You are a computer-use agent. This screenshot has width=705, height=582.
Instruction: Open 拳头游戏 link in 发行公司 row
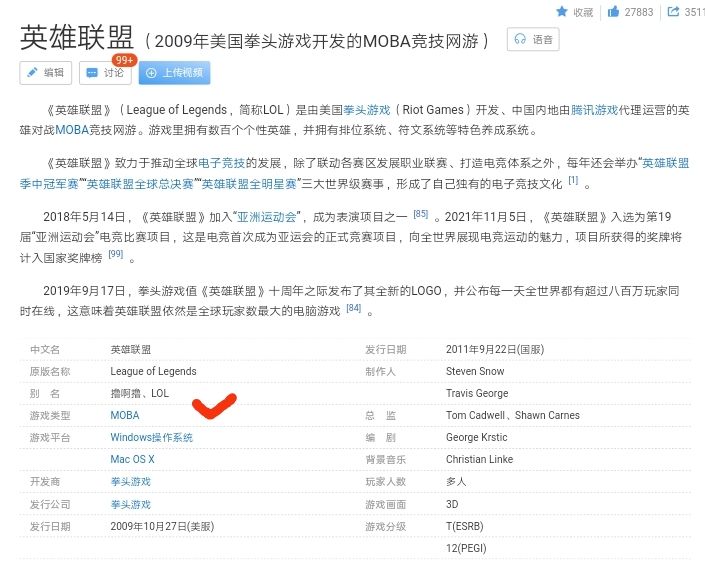point(130,504)
